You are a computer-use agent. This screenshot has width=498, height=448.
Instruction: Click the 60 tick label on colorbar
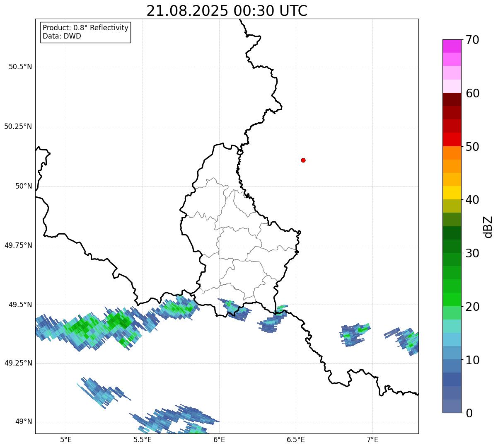(472, 93)
